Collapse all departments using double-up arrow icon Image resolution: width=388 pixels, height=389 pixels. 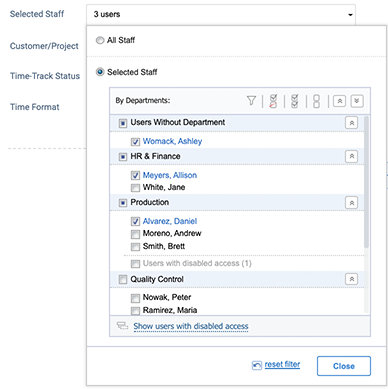tap(340, 101)
